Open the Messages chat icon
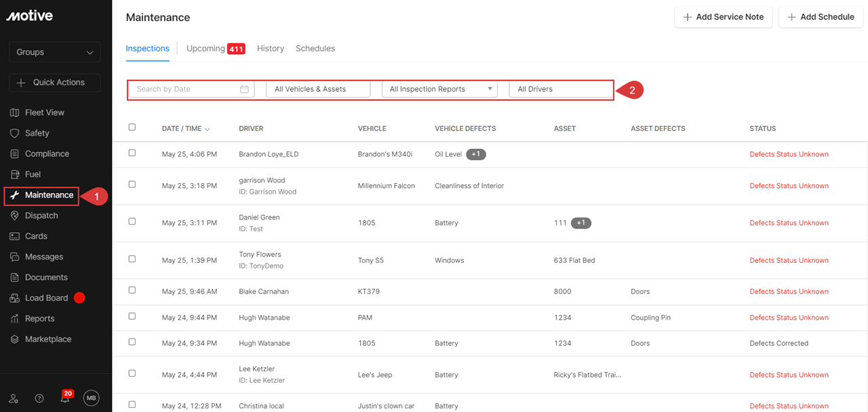The image size is (868, 412). (14, 257)
